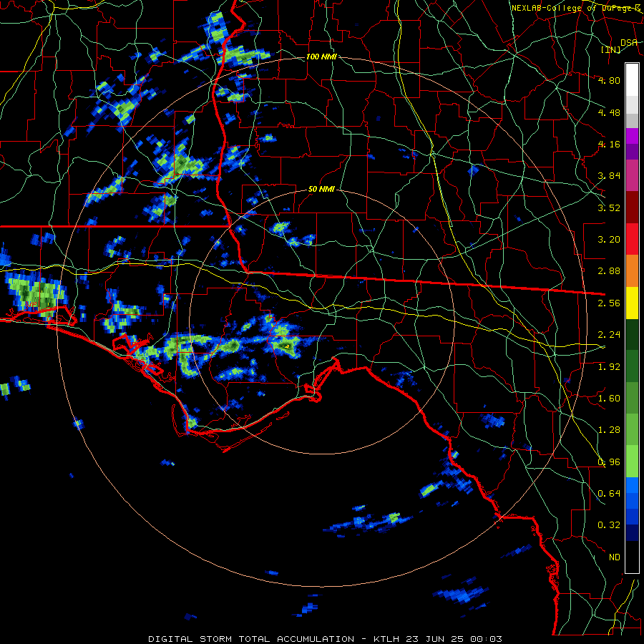Click the "100 NMI" range ring label
The width and height of the screenshot is (644, 644).
click(x=321, y=57)
